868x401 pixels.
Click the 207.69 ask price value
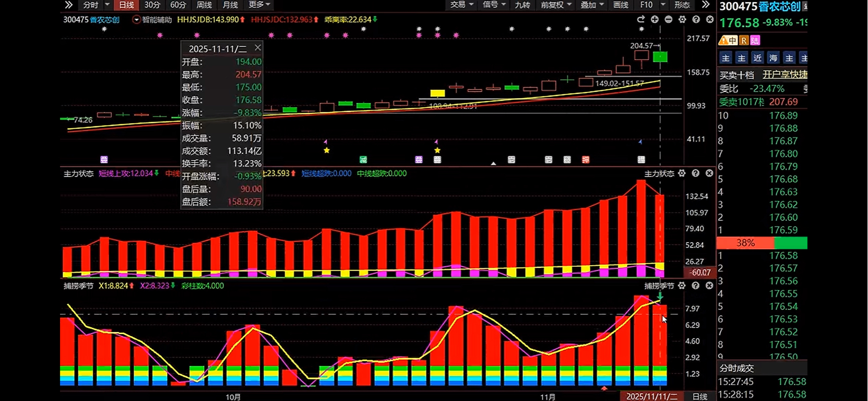click(783, 102)
